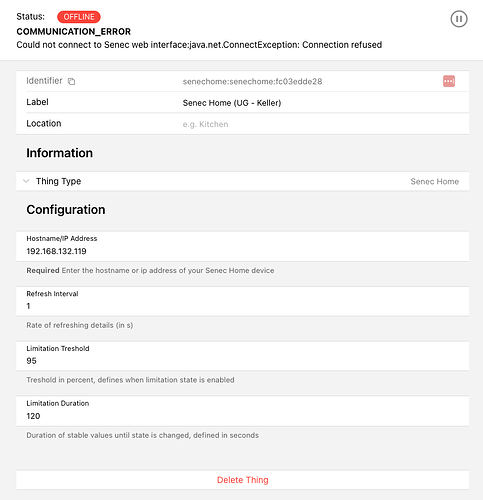Edit the Label field Senec Home (UG - Keller)

(242, 102)
